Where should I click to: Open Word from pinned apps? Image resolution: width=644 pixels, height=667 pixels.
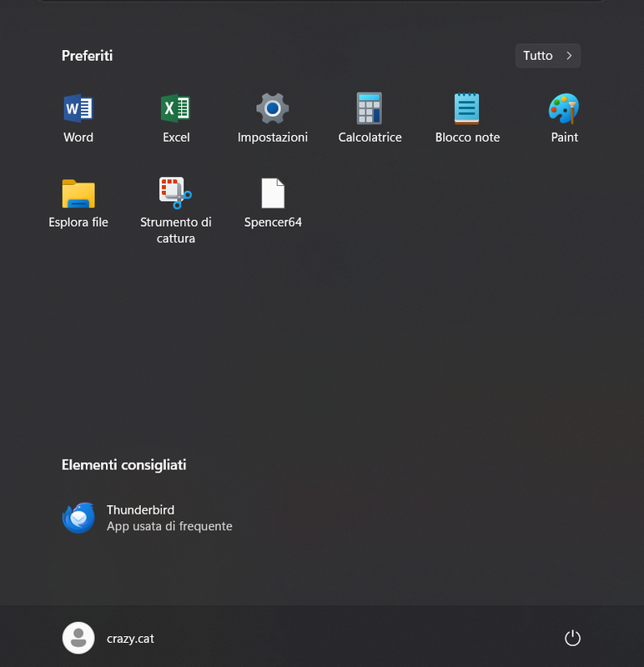(x=78, y=118)
